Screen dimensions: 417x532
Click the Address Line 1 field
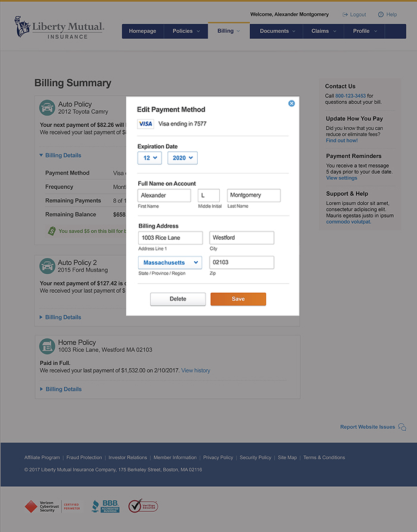pyautogui.click(x=170, y=238)
